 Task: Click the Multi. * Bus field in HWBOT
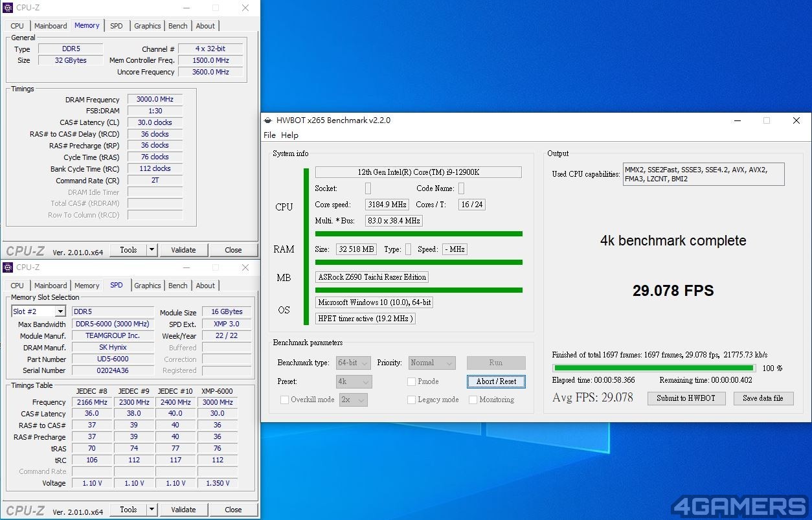click(x=394, y=221)
